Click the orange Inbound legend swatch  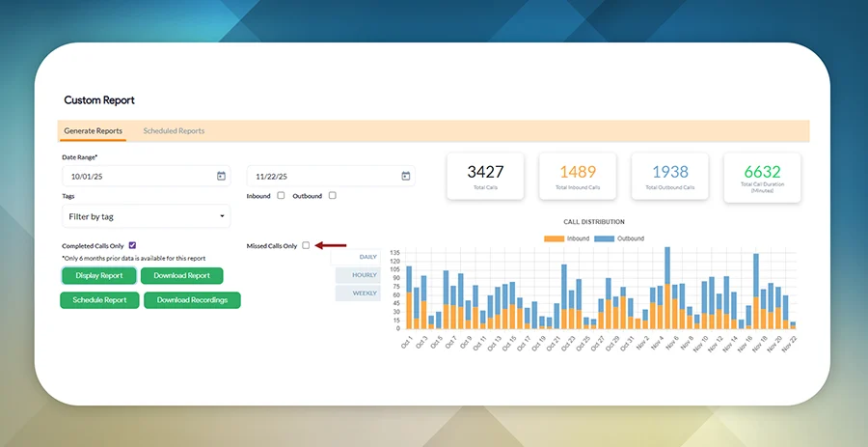(x=555, y=238)
